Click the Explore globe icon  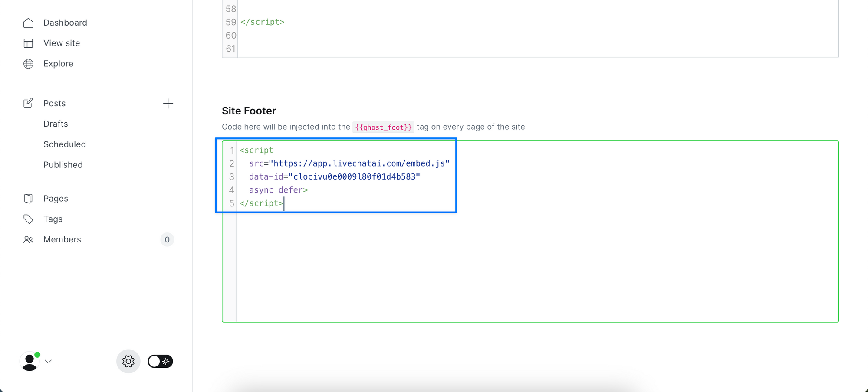coord(28,64)
